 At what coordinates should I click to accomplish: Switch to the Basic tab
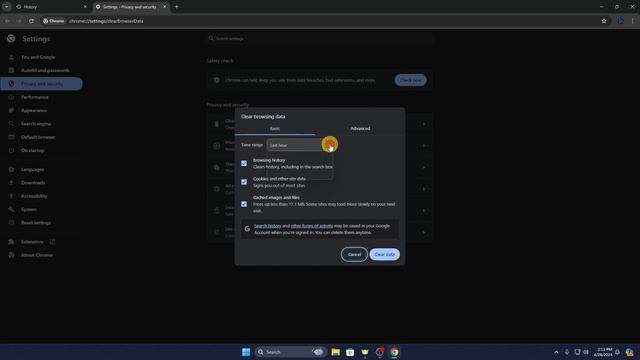(275, 129)
